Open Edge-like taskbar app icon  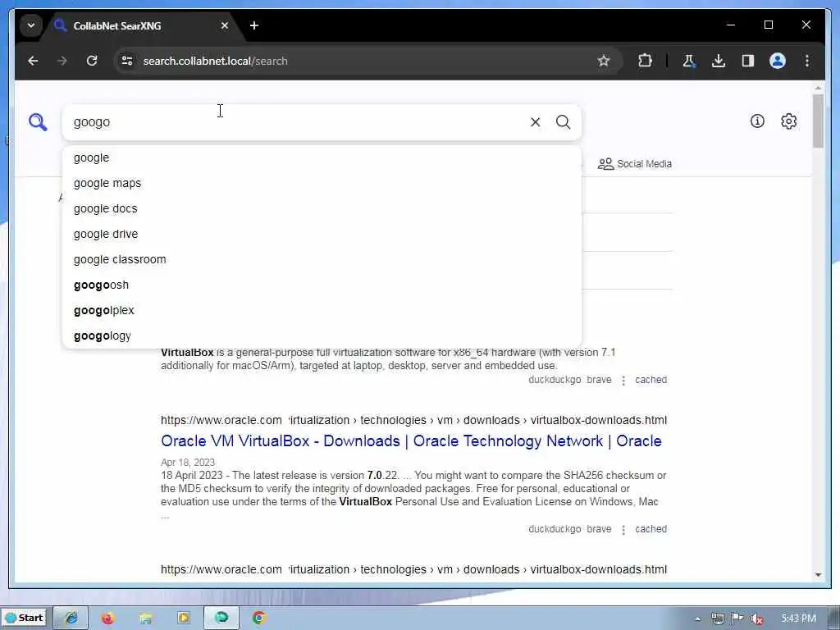221,619
